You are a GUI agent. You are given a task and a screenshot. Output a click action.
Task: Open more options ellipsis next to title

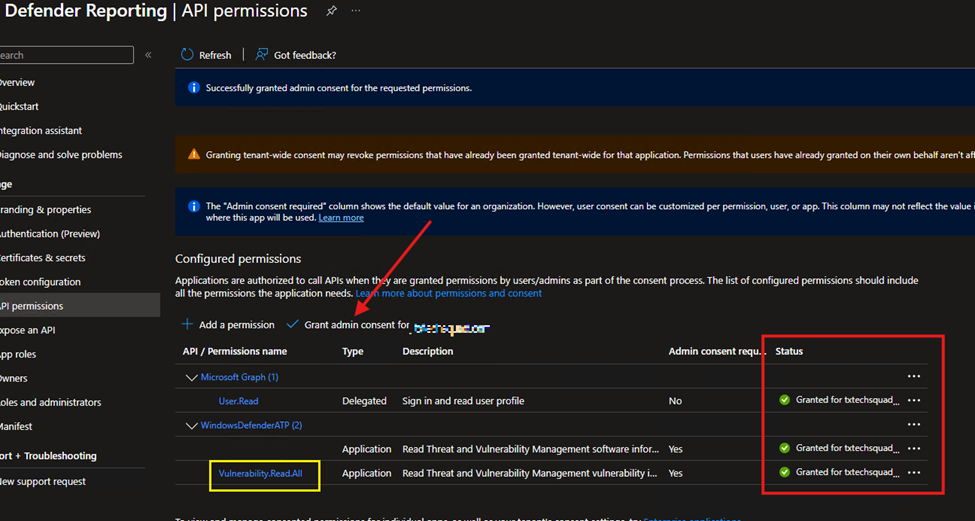tap(356, 11)
